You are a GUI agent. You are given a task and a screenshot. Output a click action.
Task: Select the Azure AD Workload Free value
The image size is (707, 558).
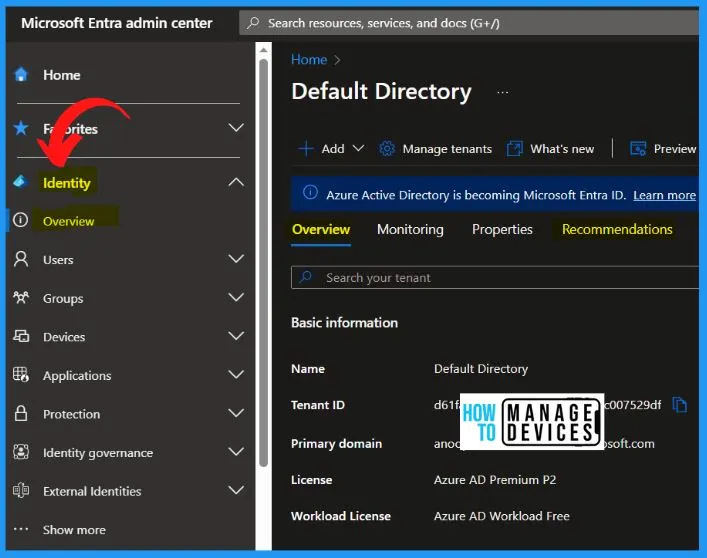[x=501, y=516]
